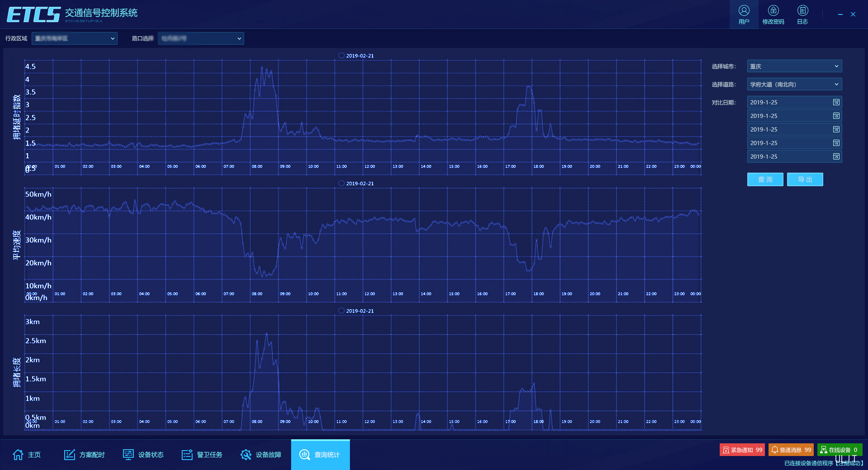The image size is (868, 470).
Task: Click calendar icon of first 对比日期 field
Action: coord(836,103)
